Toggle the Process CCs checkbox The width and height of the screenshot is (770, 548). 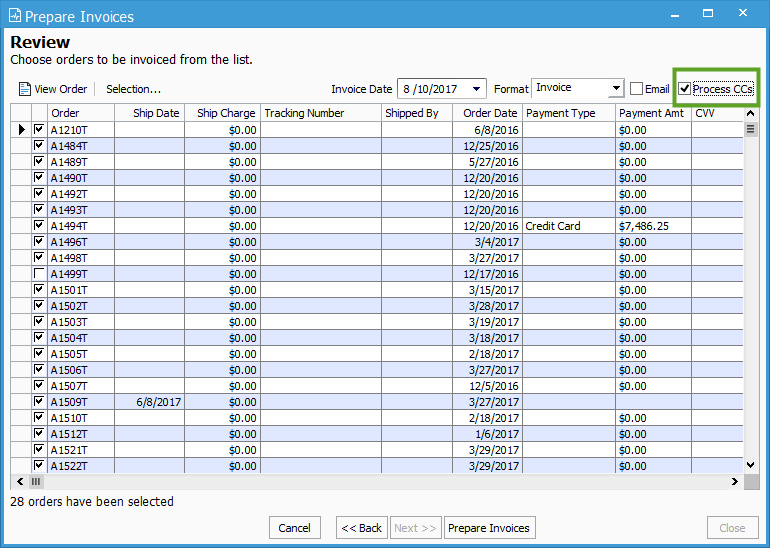coord(685,89)
